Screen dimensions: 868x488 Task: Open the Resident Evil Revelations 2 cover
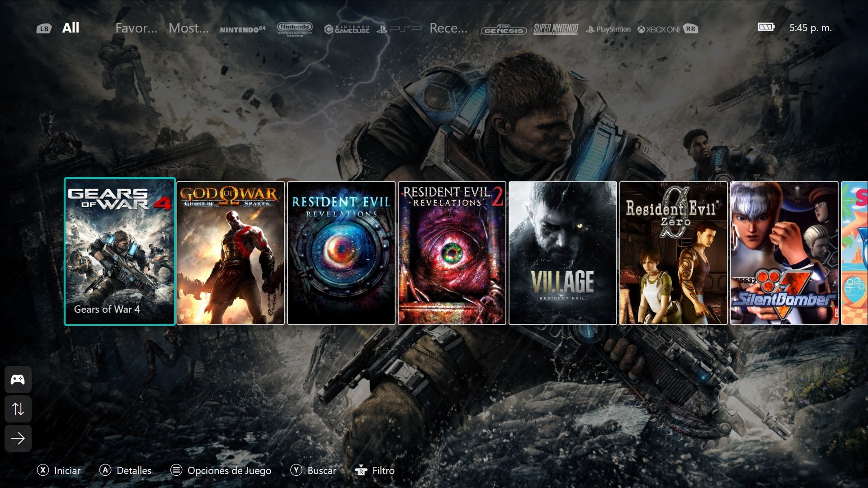(452, 253)
